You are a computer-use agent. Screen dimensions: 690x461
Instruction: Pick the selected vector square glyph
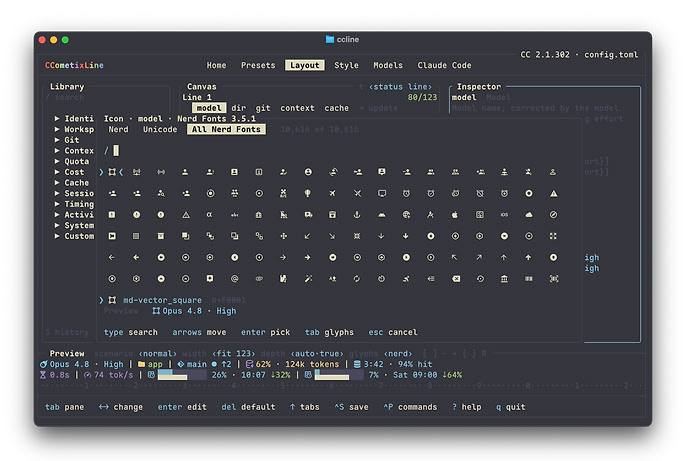[112, 172]
